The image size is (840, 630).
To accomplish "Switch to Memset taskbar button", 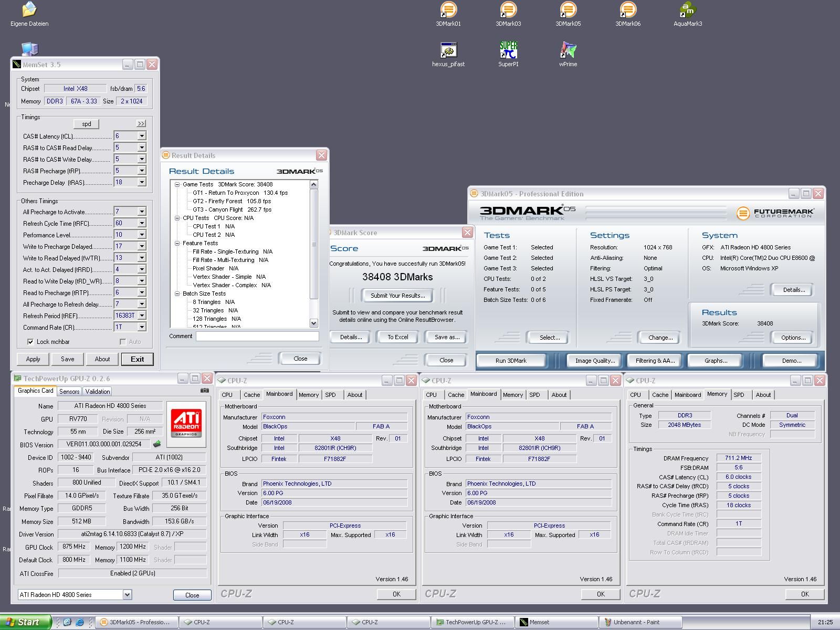I will coord(556,622).
